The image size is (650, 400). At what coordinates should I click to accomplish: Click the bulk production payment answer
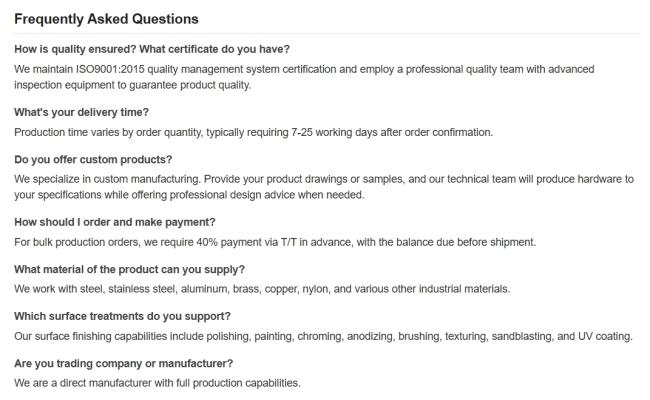(275, 242)
